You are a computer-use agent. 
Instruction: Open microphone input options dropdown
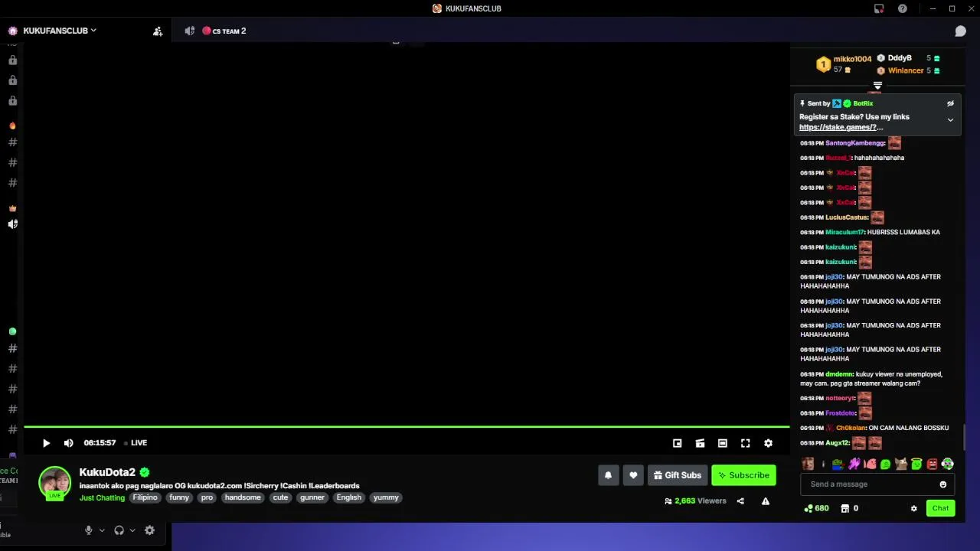pyautogui.click(x=102, y=530)
